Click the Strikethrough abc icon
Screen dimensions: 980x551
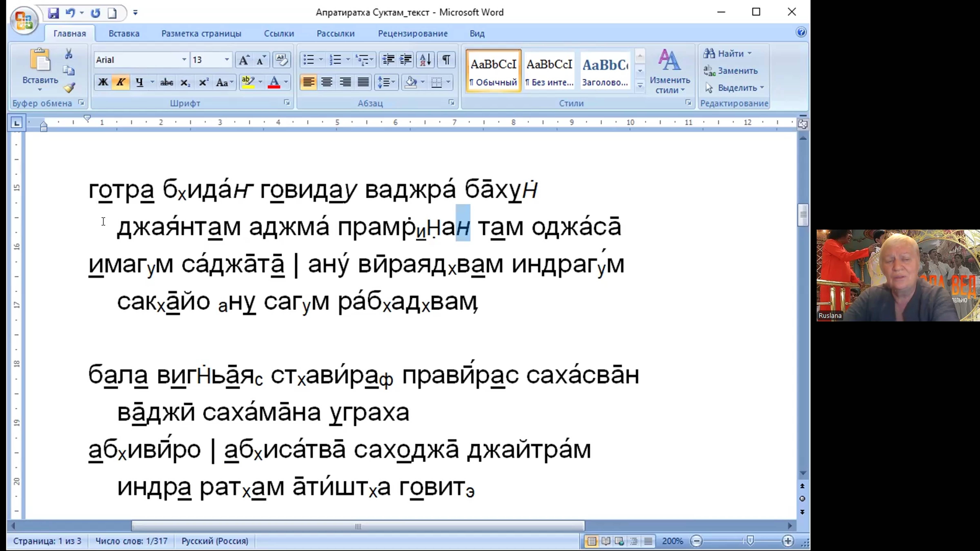(166, 82)
